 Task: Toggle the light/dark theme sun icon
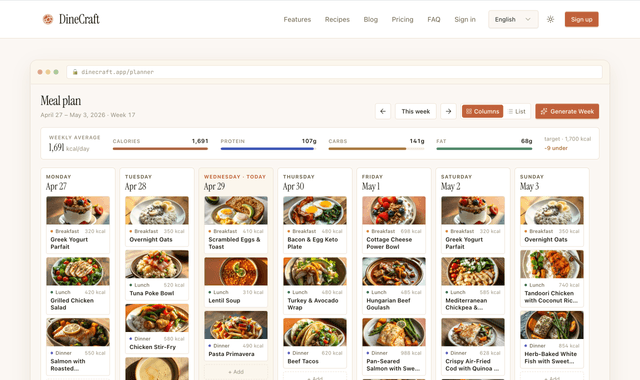coord(550,19)
